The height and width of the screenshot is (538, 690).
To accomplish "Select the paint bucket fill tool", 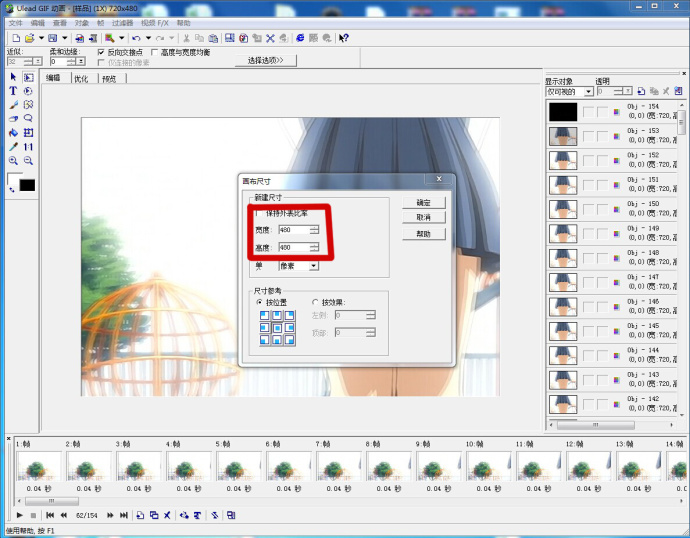I will pyautogui.click(x=13, y=132).
